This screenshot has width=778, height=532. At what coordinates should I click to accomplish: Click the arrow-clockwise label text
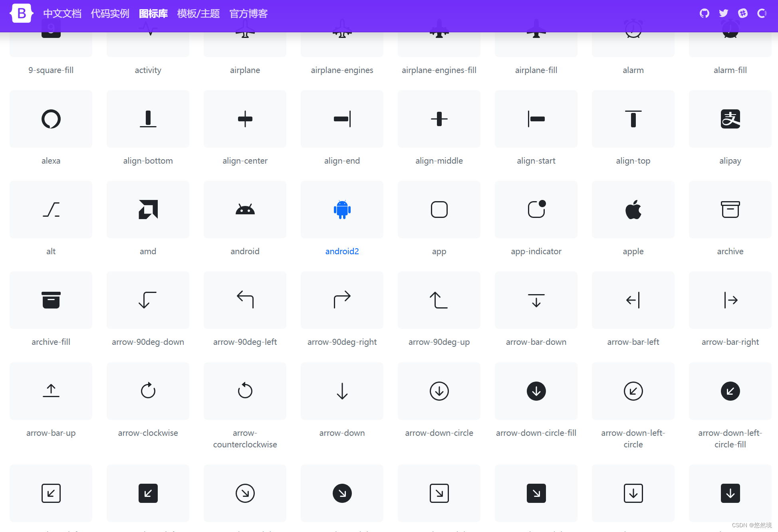coord(148,433)
